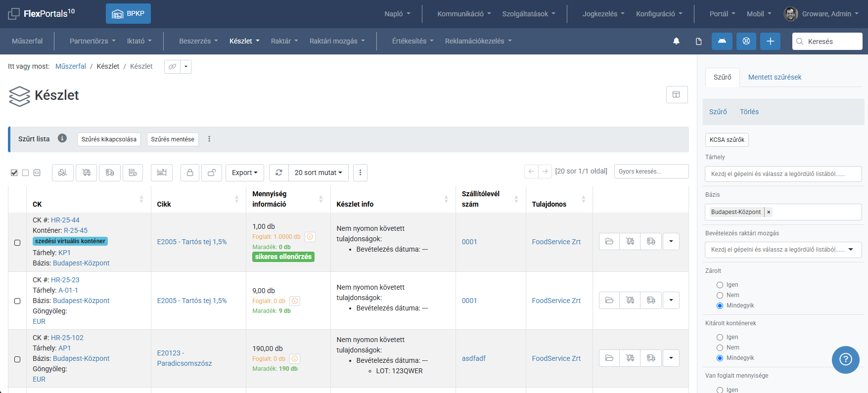Check the row HR-25-44 checkbox
This screenshot has height=393, width=868.
point(17,243)
